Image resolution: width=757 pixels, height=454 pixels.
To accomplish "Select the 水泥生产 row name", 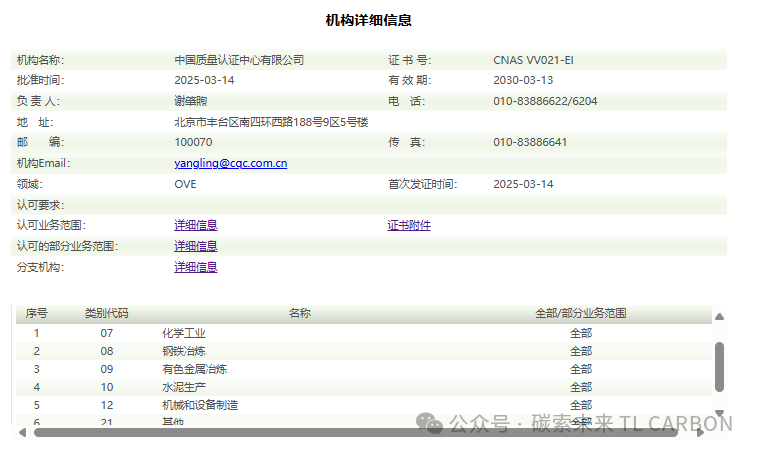I will pyautogui.click(x=184, y=387).
